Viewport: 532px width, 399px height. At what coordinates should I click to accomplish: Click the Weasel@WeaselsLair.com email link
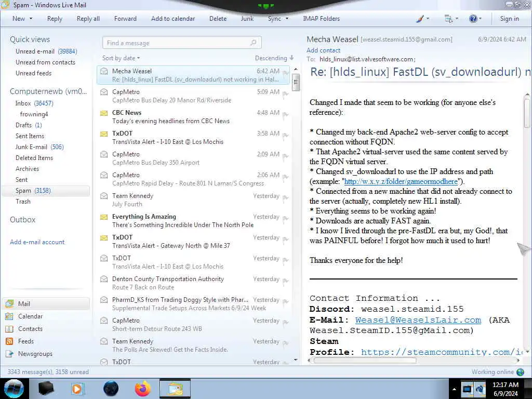418,320
